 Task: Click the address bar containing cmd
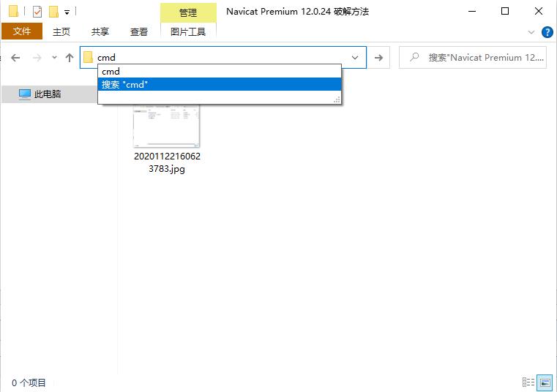tap(223, 57)
